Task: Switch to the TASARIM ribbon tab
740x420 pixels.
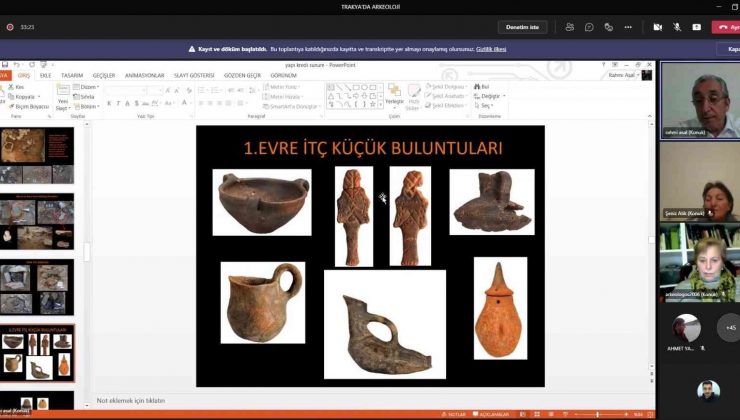Action: (x=72, y=75)
